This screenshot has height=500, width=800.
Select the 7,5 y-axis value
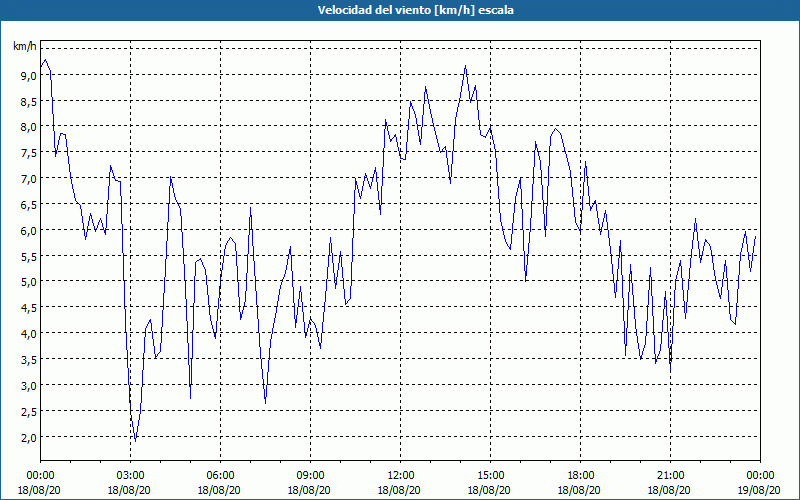coord(28,153)
